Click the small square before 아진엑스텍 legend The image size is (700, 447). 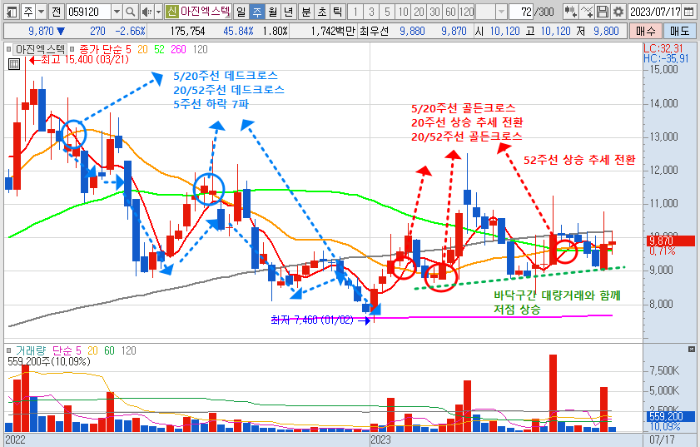tap(9, 50)
